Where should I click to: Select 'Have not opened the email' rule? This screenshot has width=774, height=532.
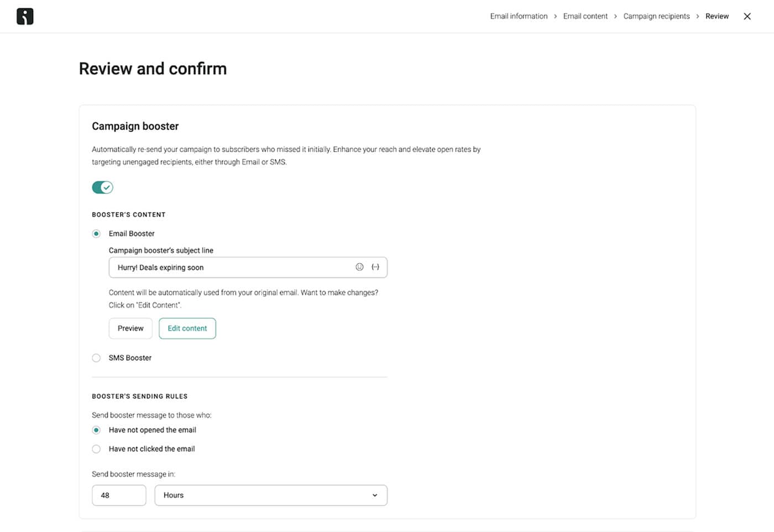(96, 430)
